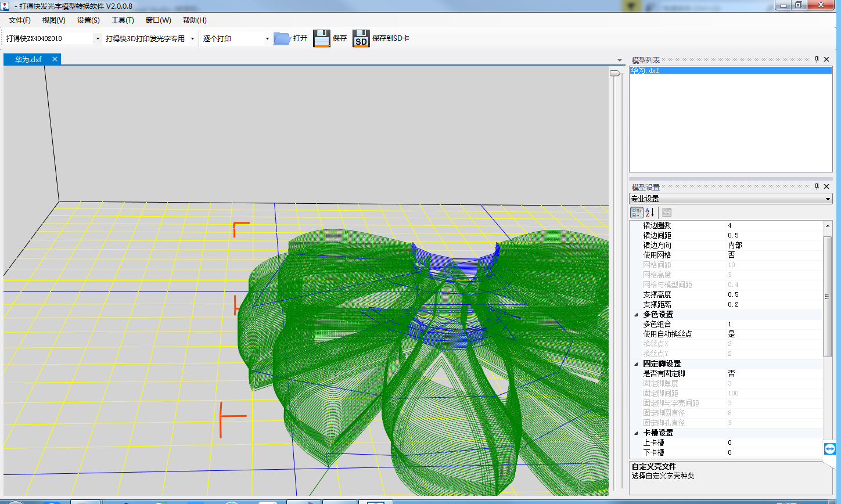The image size is (841, 504).
Task: Switch property grid to categorized view
Action: pos(637,213)
